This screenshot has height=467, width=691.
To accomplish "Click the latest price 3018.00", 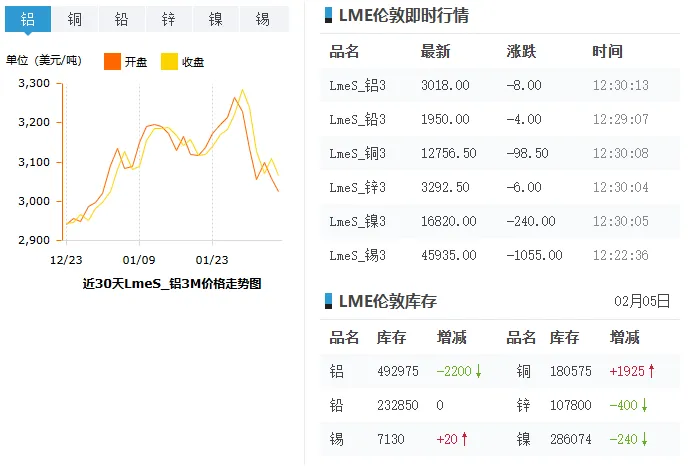I will (x=445, y=85).
